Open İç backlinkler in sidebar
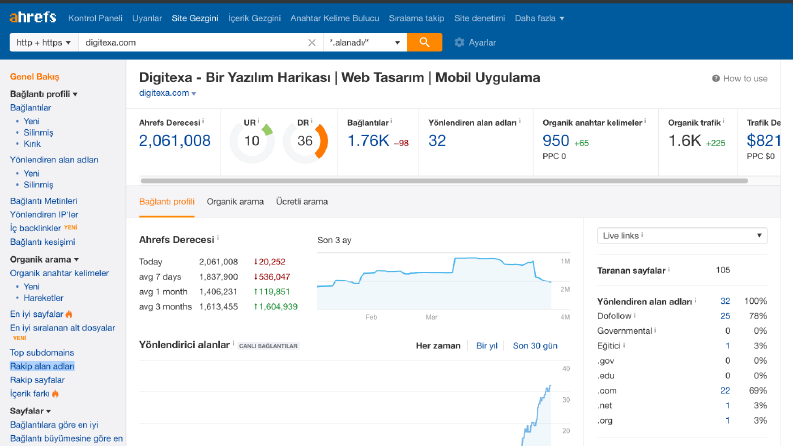 [35, 228]
